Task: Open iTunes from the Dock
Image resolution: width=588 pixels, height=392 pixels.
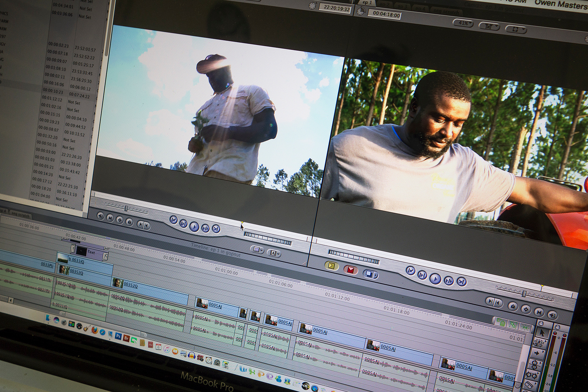Action: [166, 348]
